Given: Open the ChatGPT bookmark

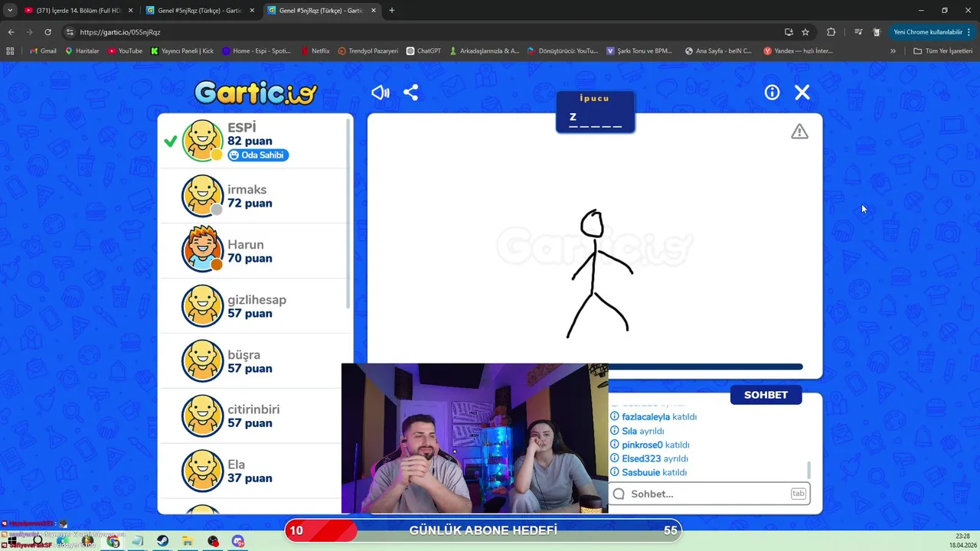Looking at the screenshot, I should [x=423, y=51].
